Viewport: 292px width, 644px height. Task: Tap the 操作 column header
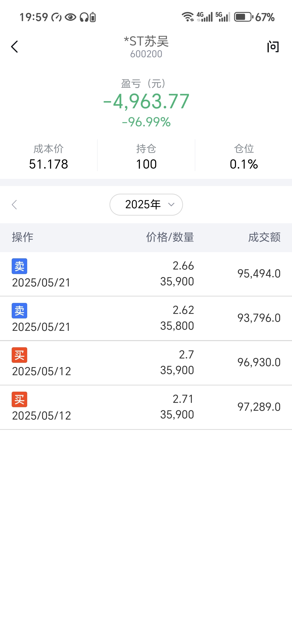22,237
